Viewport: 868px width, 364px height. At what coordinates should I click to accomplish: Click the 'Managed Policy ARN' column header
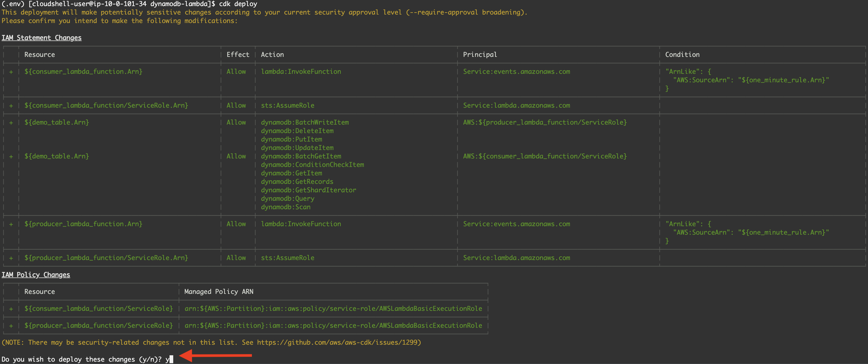point(219,292)
